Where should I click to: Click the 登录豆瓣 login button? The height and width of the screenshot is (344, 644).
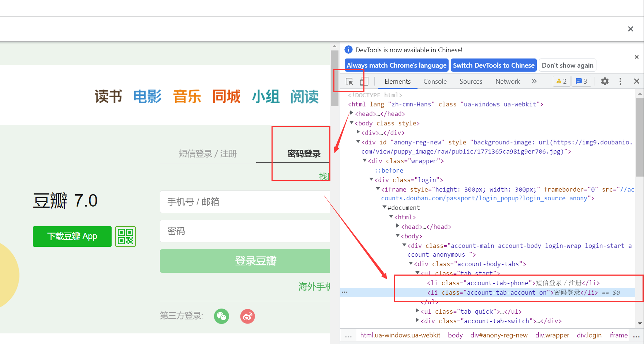(245, 261)
